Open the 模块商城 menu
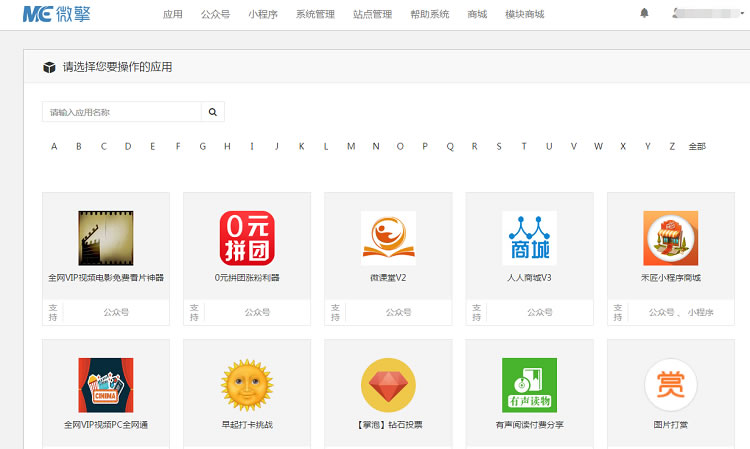Viewport: 750px width, 449px height. tap(525, 14)
